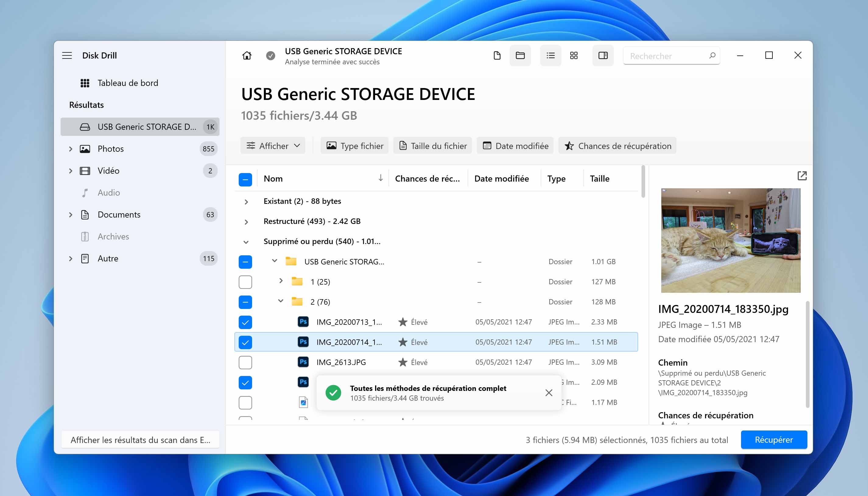Check the IMG_2613.JPG checkbox
Image resolution: width=868 pixels, height=496 pixels.
coord(245,363)
